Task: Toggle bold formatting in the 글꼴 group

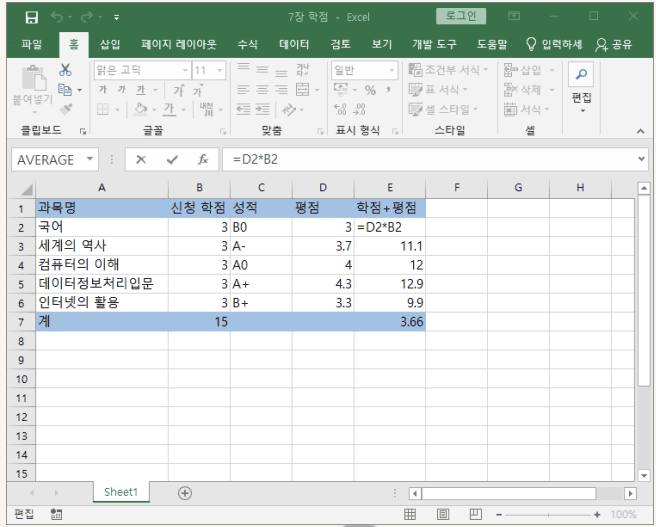Action: click(x=103, y=89)
